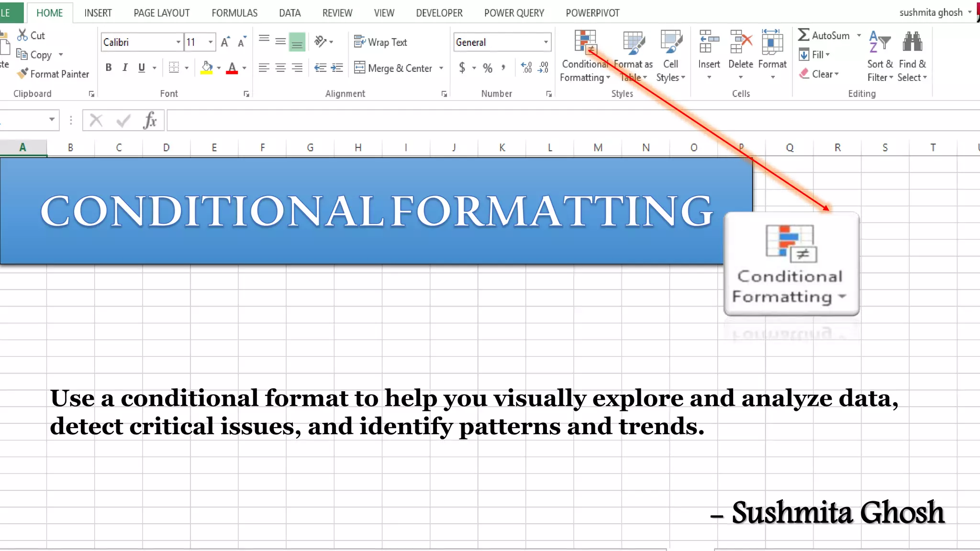Enable Wrap Text for selected cells
The image size is (980, 551).
pyautogui.click(x=381, y=42)
